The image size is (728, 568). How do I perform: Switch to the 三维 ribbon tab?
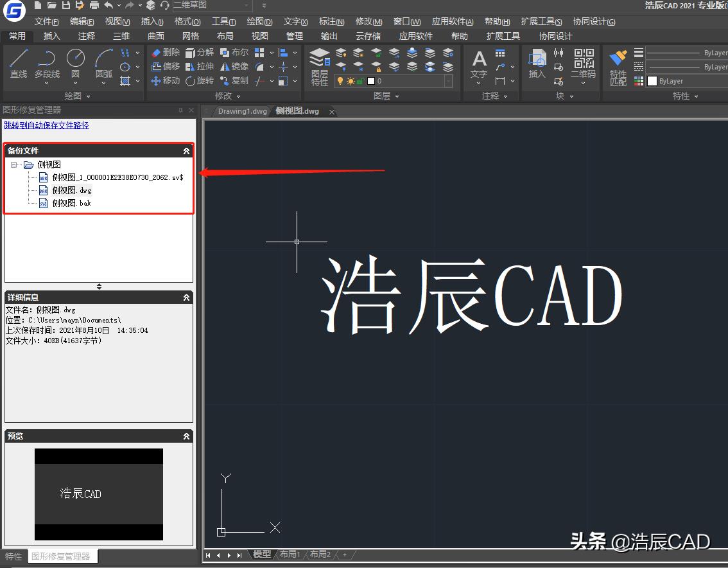[121, 36]
